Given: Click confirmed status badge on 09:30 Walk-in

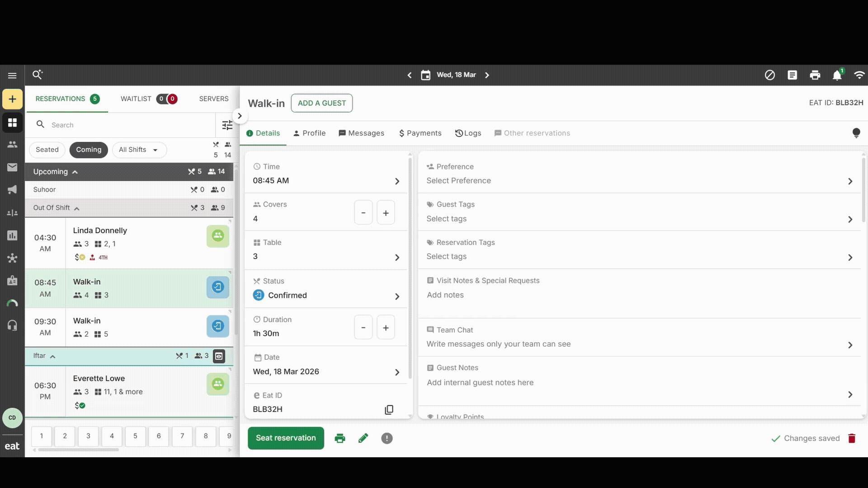Looking at the screenshot, I should (218, 326).
